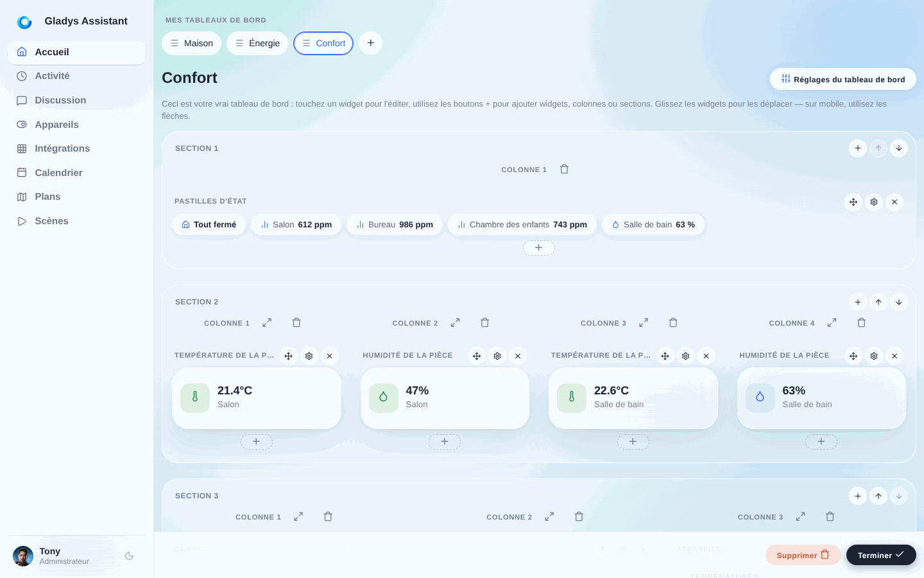Image resolution: width=924 pixels, height=578 pixels.
Task: Click the Tout fermé status chip
Action: (209, 225)
